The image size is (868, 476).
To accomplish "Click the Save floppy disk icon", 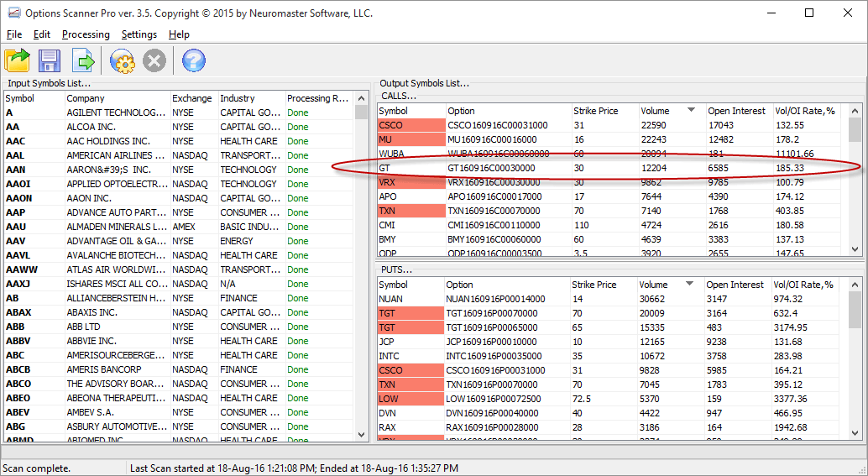I will [50, 60].
